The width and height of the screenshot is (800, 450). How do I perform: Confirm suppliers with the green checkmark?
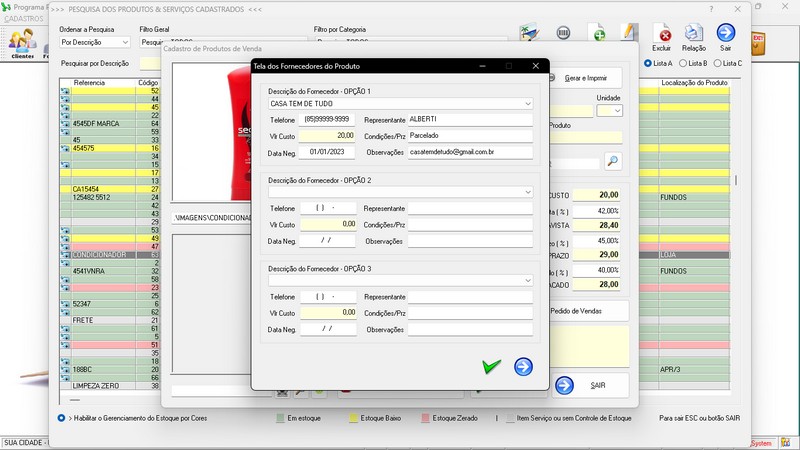pyautogui.click(x=491, y=366)
